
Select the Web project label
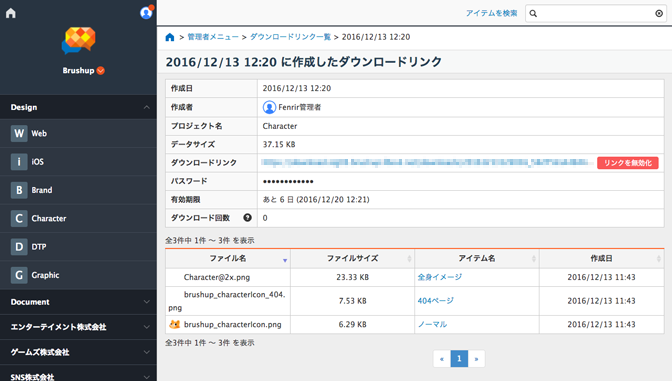pyautogui.click(x=39, y=133)
